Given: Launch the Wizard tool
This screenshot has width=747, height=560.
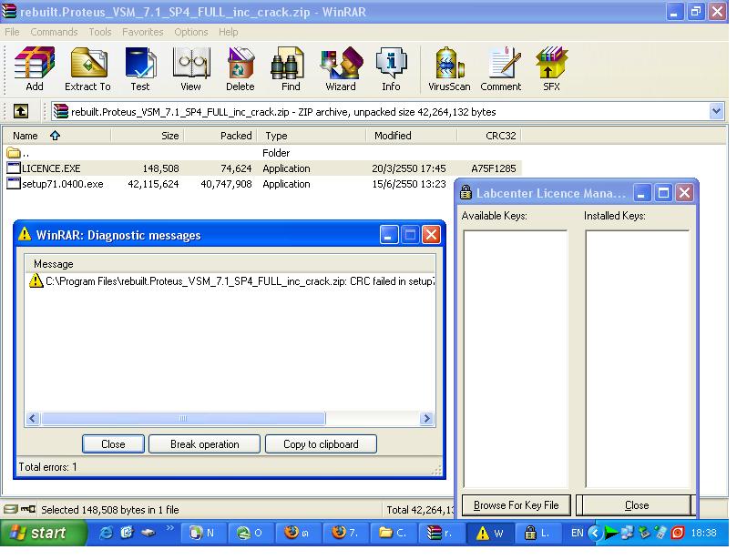Looking at the screenshot, I should (x=341, y=68).
